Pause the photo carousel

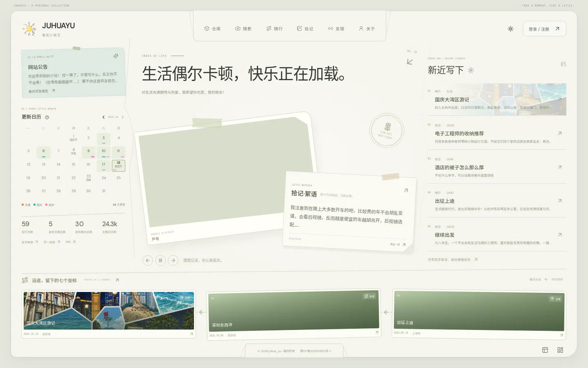160,260
